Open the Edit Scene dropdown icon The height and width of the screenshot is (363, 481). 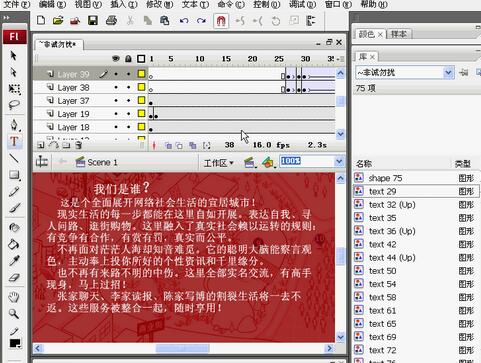point(250,163)
